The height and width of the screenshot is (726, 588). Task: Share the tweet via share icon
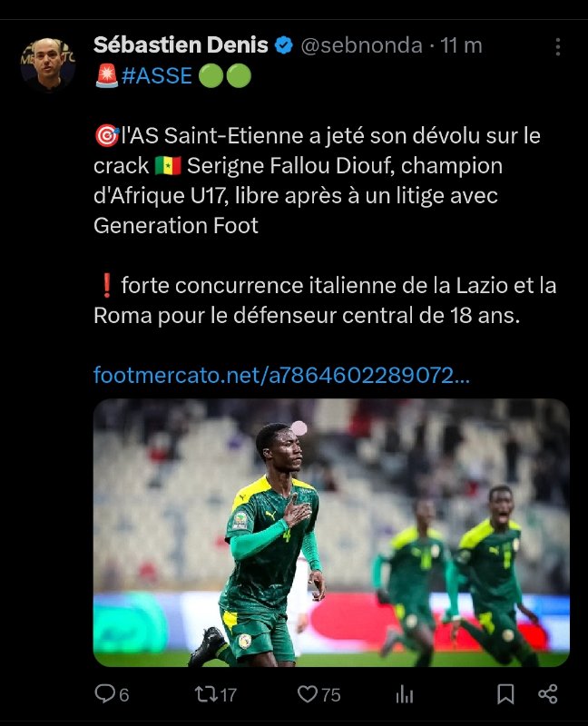(x=548, y=694)
